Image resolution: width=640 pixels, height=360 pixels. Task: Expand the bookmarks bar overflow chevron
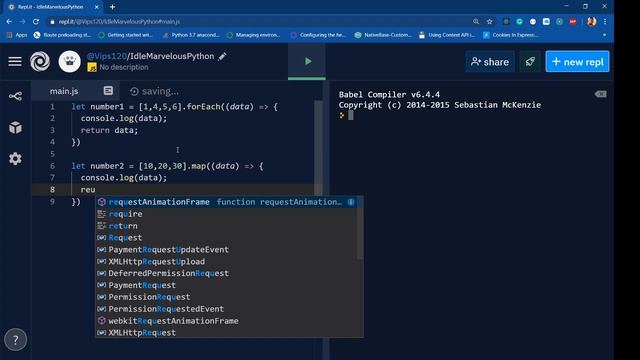point(604,35)
